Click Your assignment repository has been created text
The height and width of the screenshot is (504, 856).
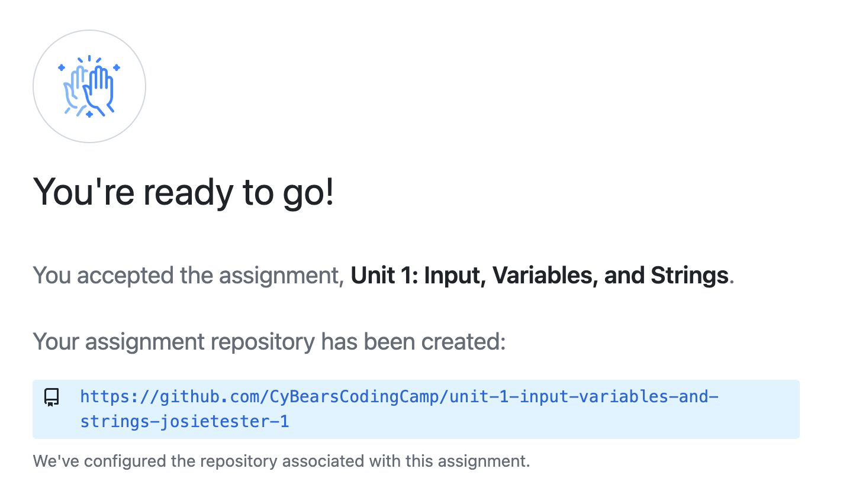click(x=269, y=342)
